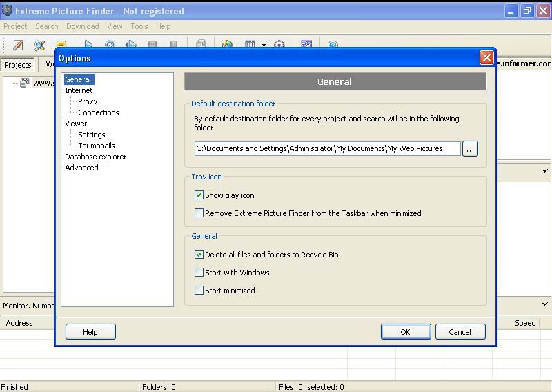
Task: Select Internet category in options tree
Action: (x=79, y=90)
